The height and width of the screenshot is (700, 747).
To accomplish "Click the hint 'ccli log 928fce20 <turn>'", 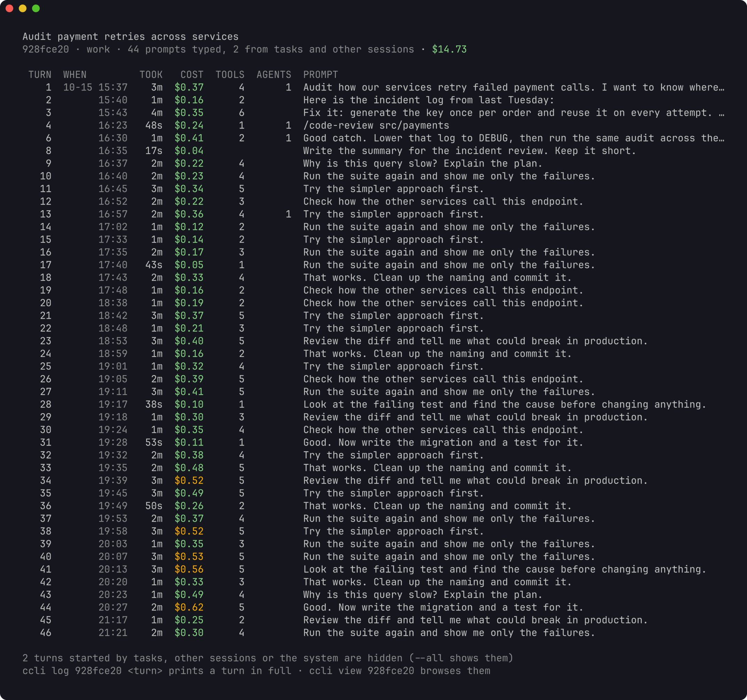I will (x=92, y=671).
